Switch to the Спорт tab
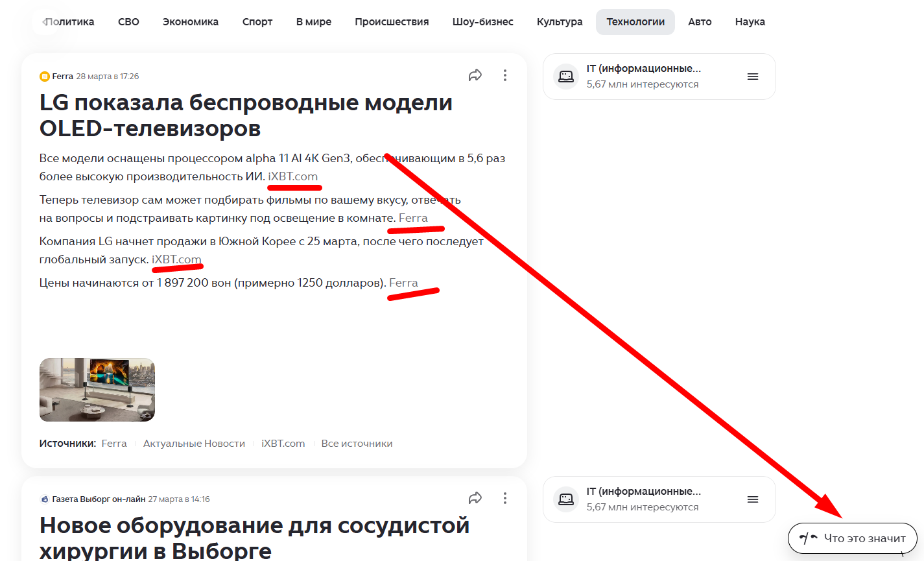 tap(257, 21)
